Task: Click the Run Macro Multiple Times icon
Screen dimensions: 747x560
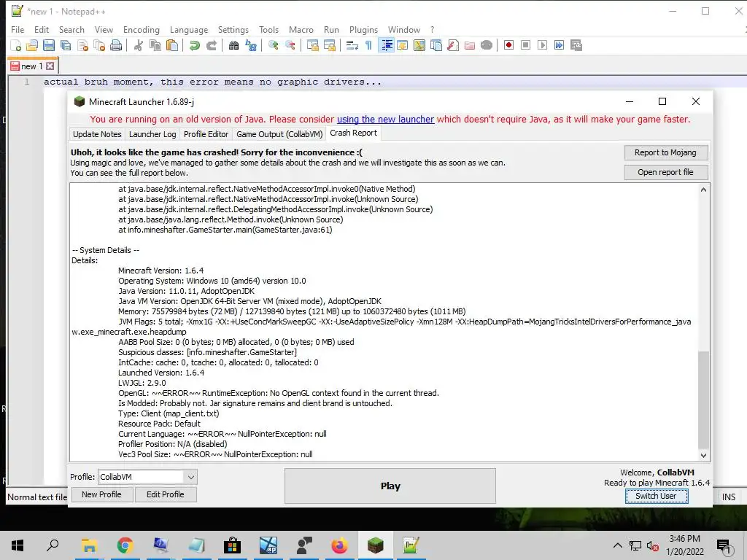Action: (559, 45)
